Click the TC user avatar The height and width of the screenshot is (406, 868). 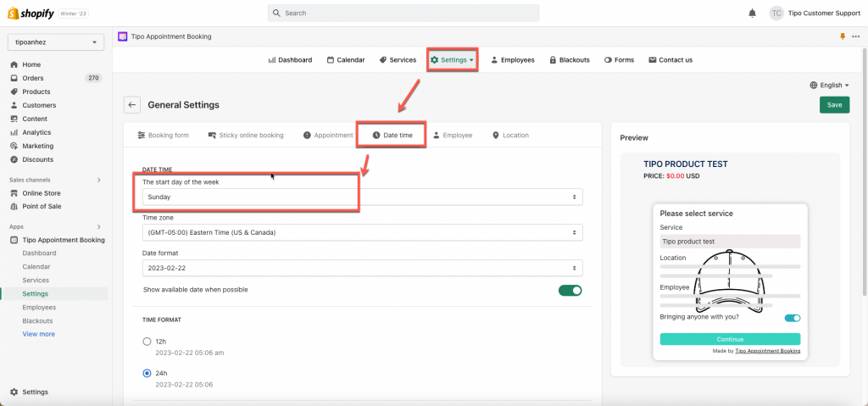click(x=776, y=14)
